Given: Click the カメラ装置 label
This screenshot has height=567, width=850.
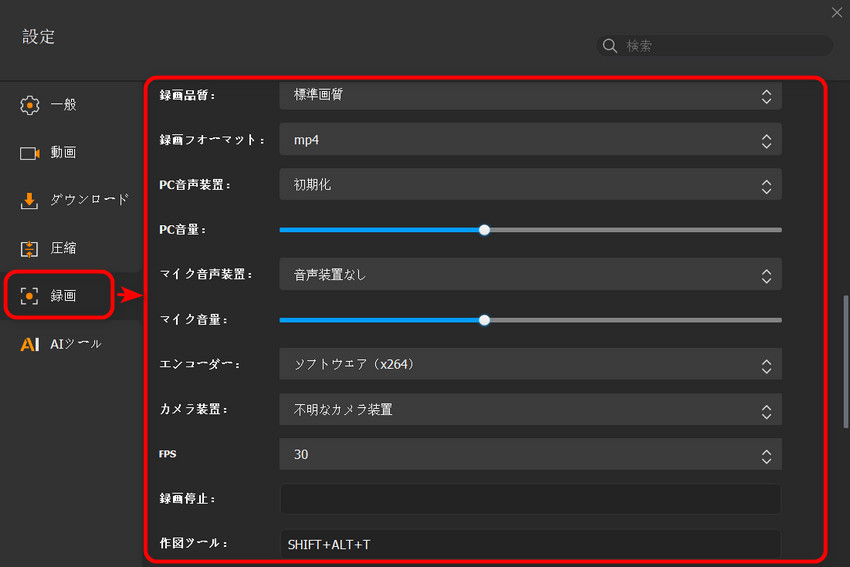Looking at the screenshot, I should (193, 409).
